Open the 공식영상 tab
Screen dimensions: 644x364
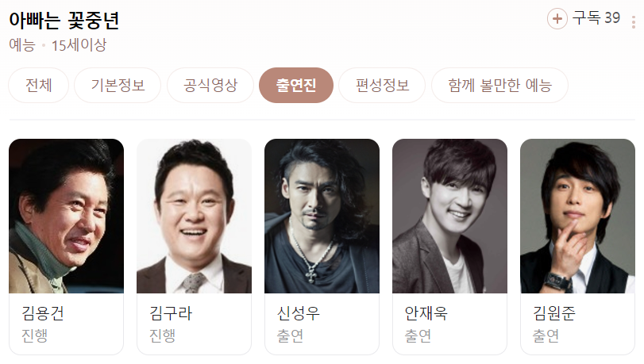point(210,86)
